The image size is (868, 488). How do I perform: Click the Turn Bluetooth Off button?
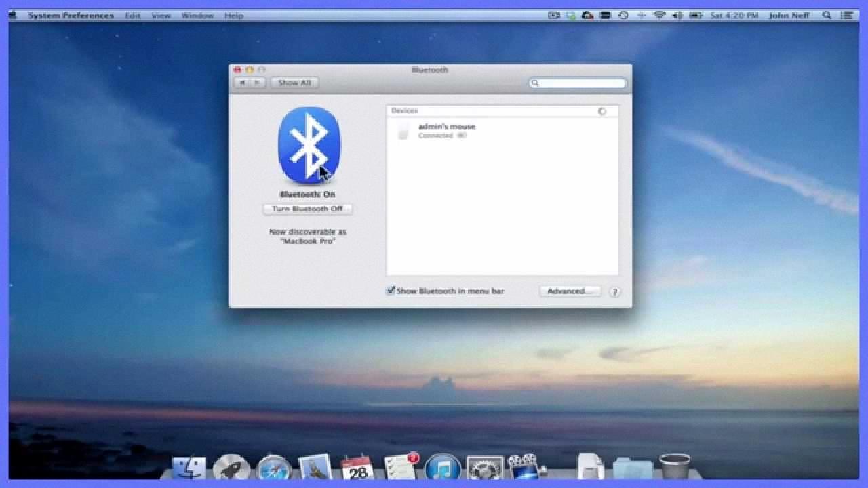(x=307, y=209)
